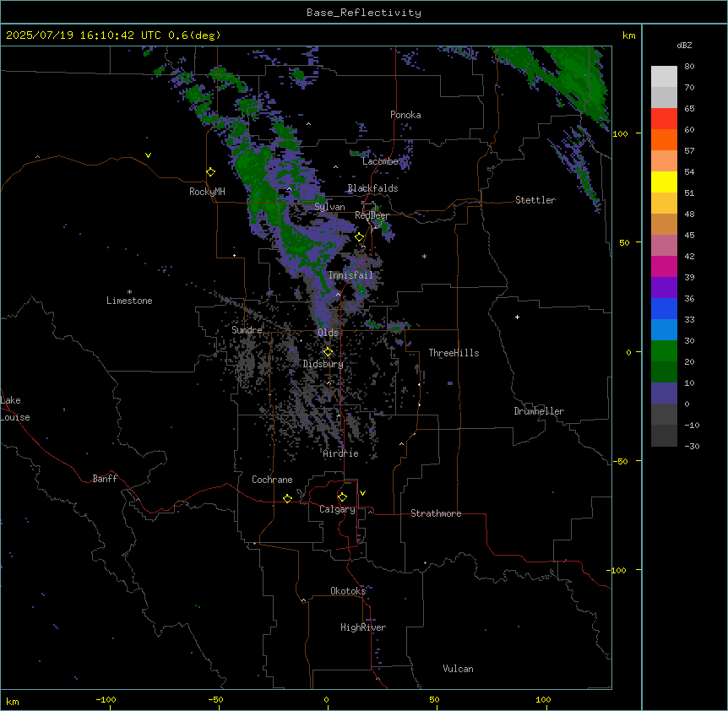Click the asterisk marker east of Innisfail
Image resolution: width=728 pixels, height=711 pixels.
(x=424, y=256)
